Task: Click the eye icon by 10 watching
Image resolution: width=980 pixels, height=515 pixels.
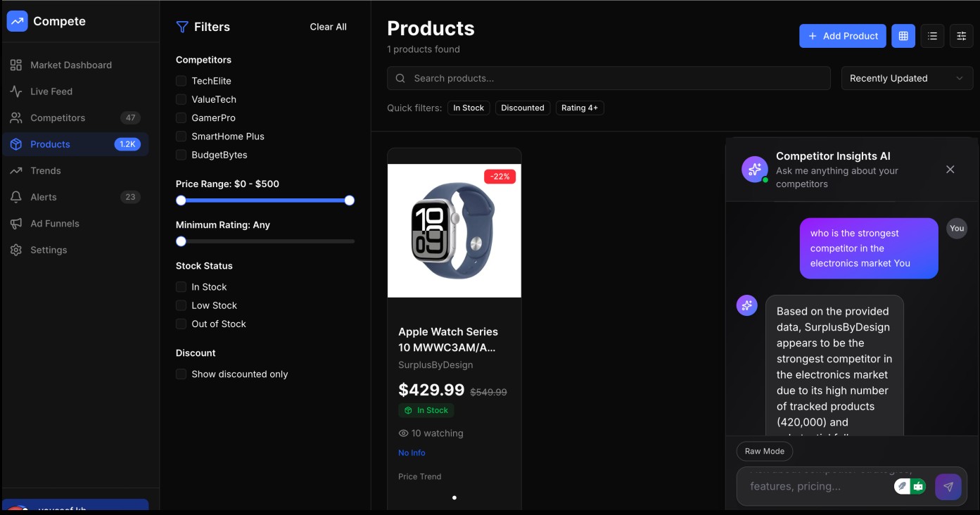Action: 403,433
